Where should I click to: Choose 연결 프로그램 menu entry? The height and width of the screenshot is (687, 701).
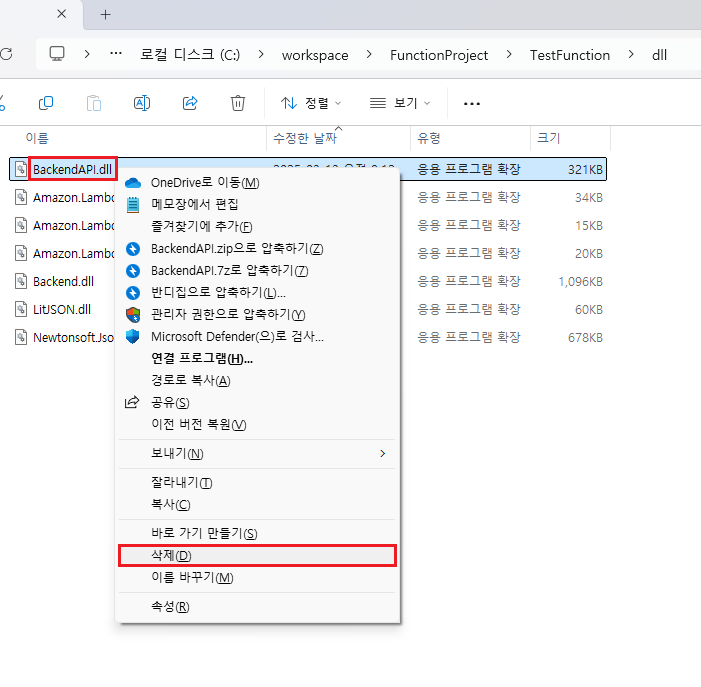coord(257,358)
